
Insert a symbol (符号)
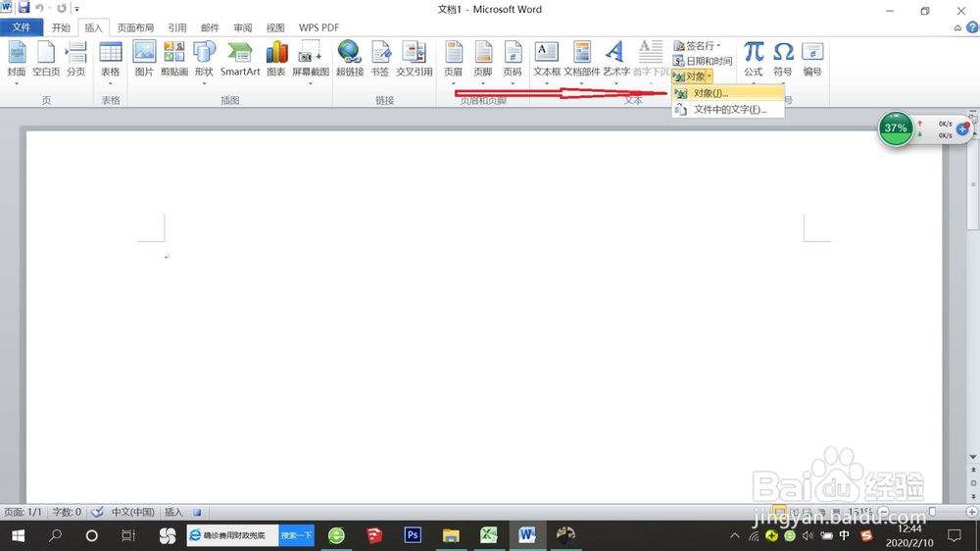click(x=783, y=61)
